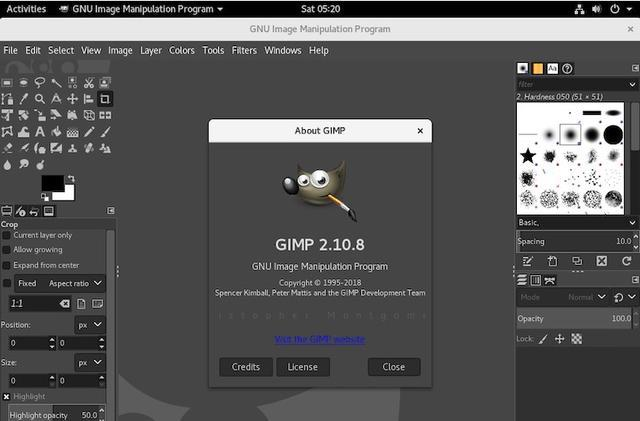Open the Fixed Aspect ratio dropdown
640x421 pixels.
pos(60,283)
